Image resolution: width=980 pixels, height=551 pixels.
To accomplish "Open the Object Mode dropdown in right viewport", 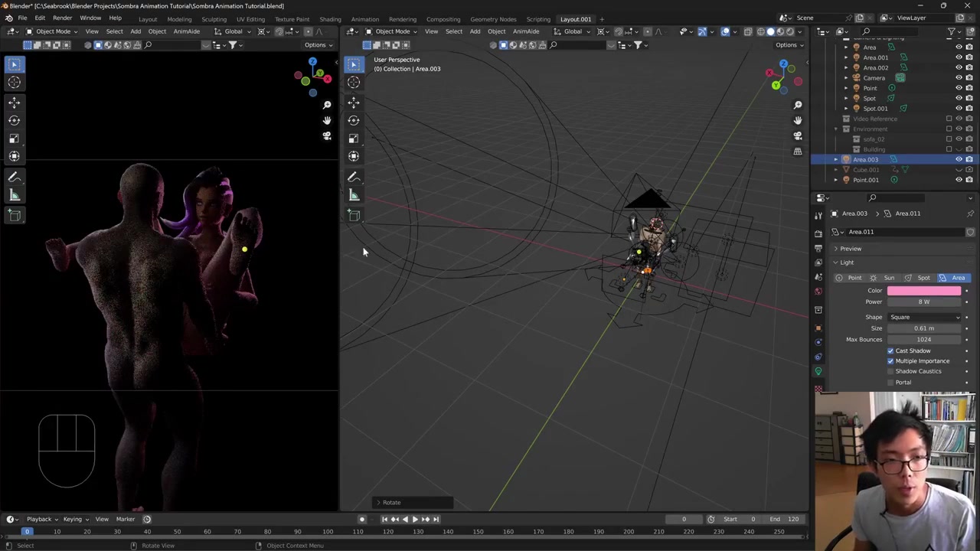I will [x=392, y=31].
